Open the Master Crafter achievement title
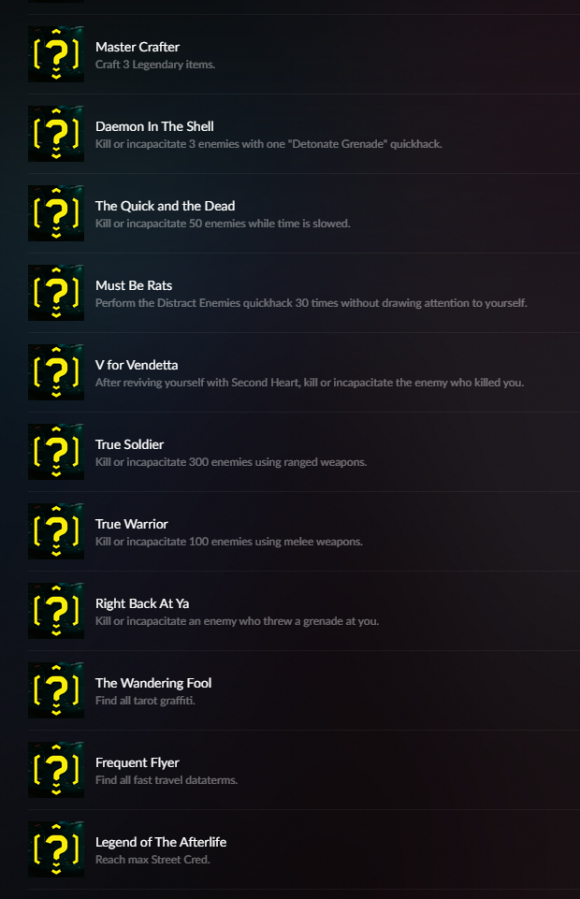580x899 pixels. 138,47
